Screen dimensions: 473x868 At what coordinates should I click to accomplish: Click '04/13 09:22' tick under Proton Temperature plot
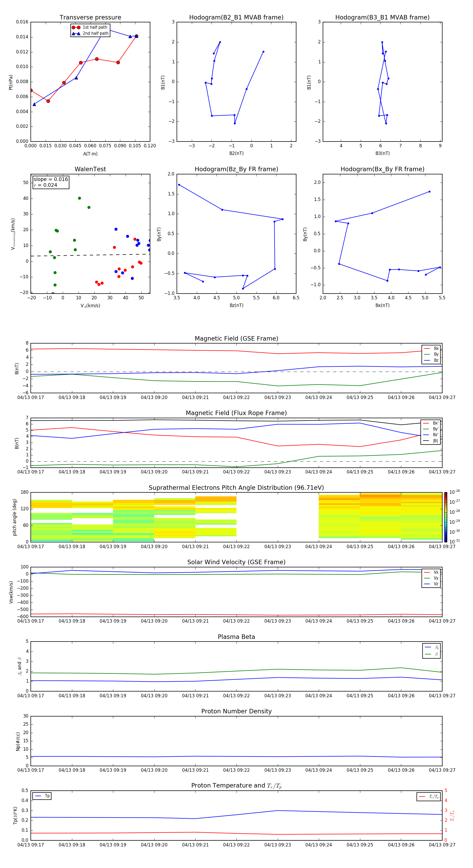click(x=236, y=845)
